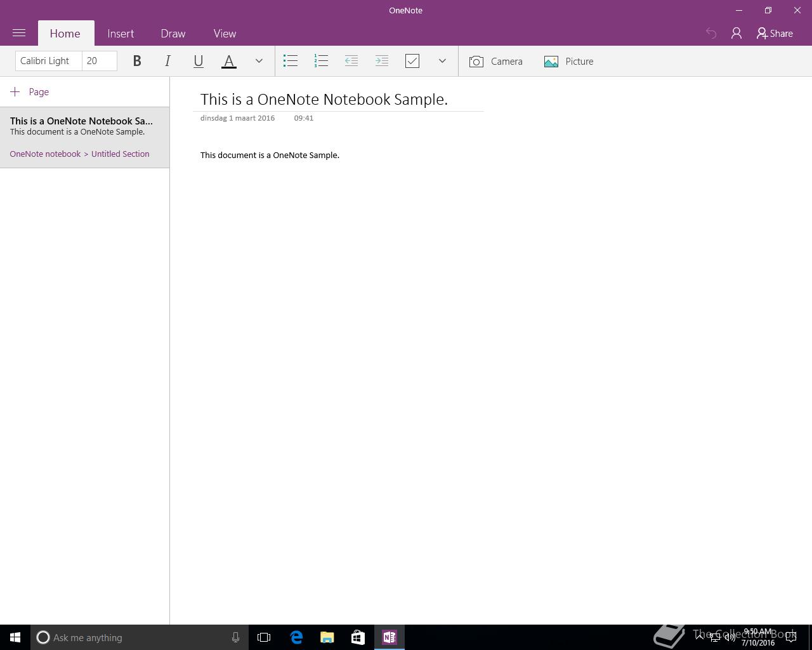Expand more font formatting options
This screenshot has width=812, height=650.
coord(259,61)
